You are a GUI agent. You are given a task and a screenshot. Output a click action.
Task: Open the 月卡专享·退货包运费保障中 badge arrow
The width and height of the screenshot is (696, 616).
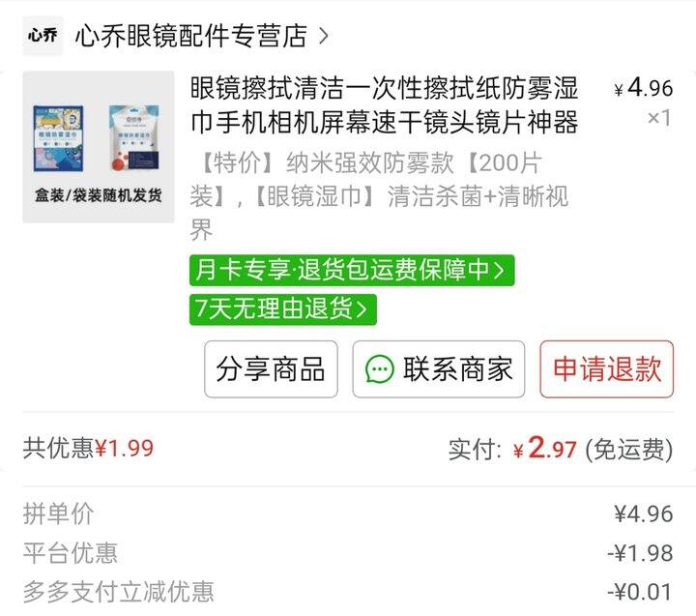click(x=499, y=270)
